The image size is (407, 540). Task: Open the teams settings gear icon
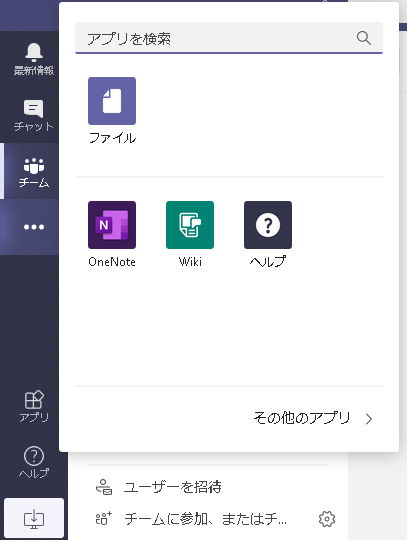(327, 519)
